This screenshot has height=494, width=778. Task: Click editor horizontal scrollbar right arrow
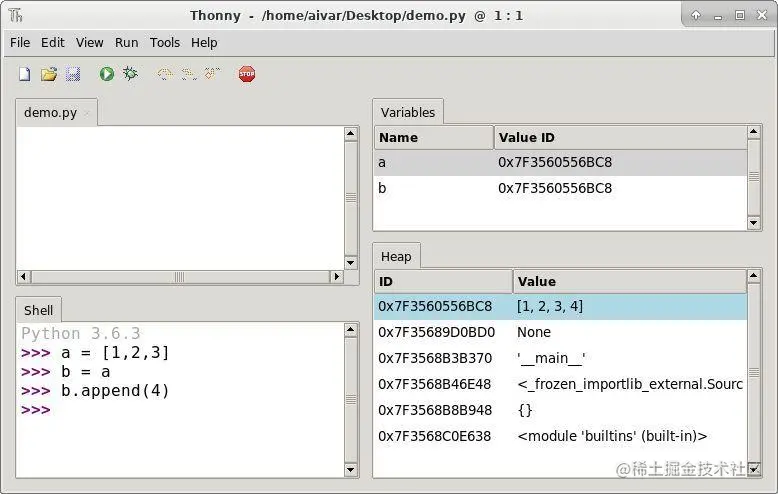(x=336, y=277)
